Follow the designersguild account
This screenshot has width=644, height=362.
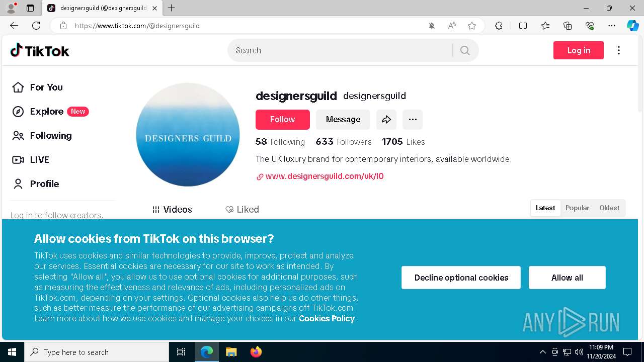pyautogui.click(x=283, y=119)
